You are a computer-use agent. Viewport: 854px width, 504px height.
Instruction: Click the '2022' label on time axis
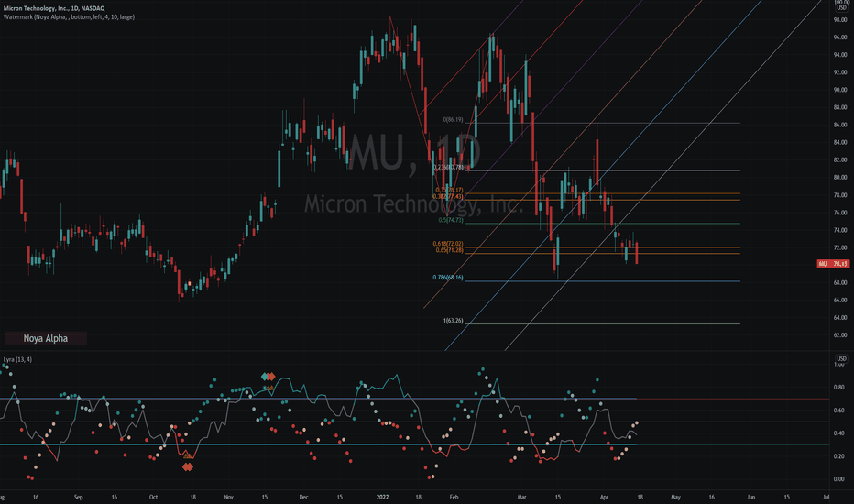click(383, 497)
